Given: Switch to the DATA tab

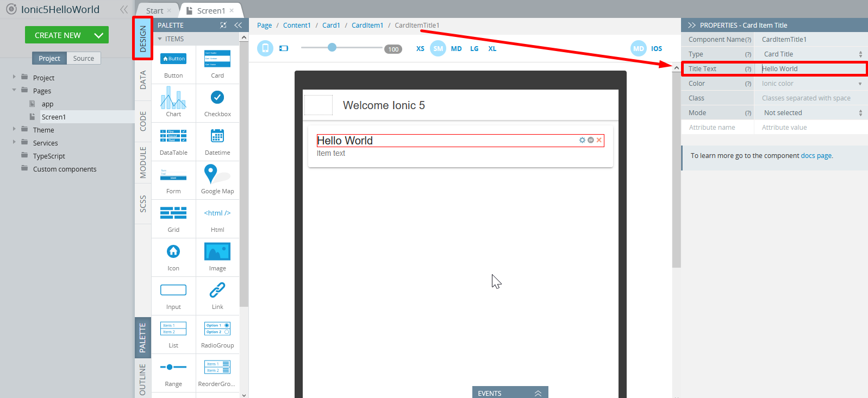Looking at the screenshot, I should tap(143, 80).
